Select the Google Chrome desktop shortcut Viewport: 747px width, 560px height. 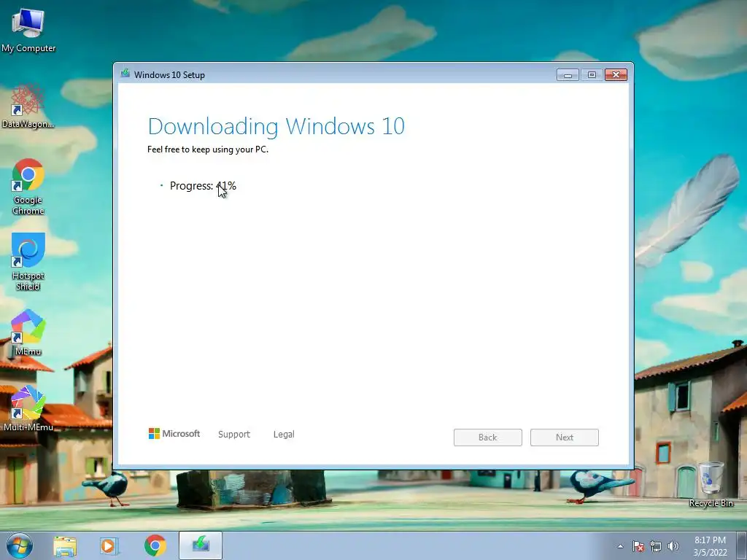pos(28,187)
